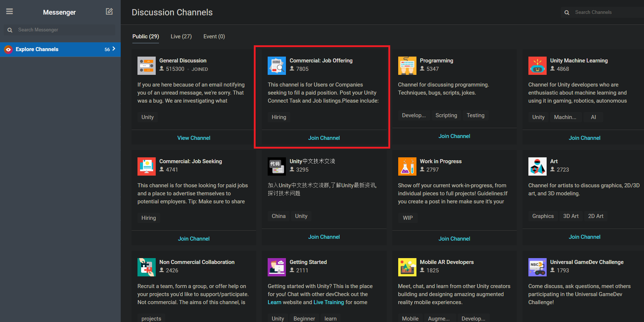Open the Programming channel title
644x322 pixels.
pos(437,61)
